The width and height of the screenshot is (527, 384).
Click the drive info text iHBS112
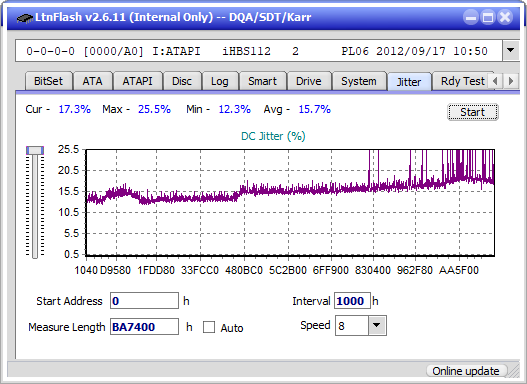(x=246, y=51)
